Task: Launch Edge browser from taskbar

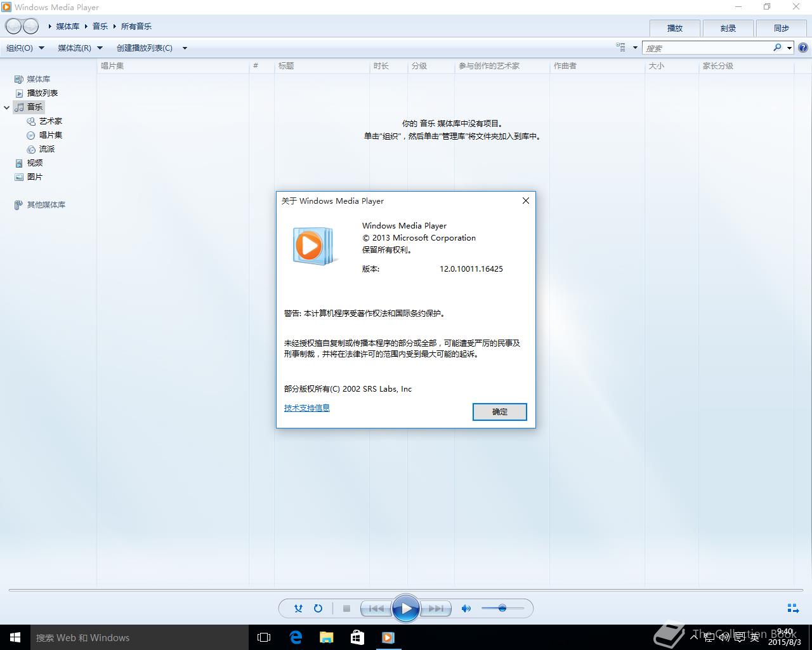Action: pos(296,637)
